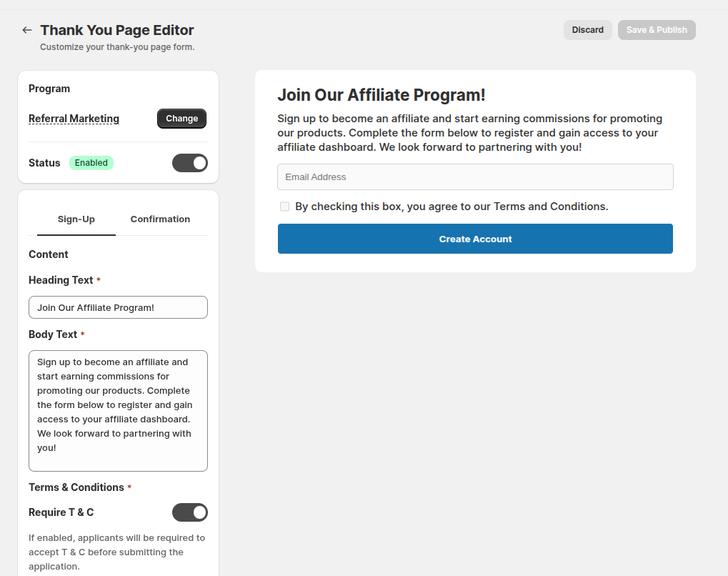Check the Terms and Conditions agreement checkbox
Viewport: 728px width, 576px height.
point(284,206)
